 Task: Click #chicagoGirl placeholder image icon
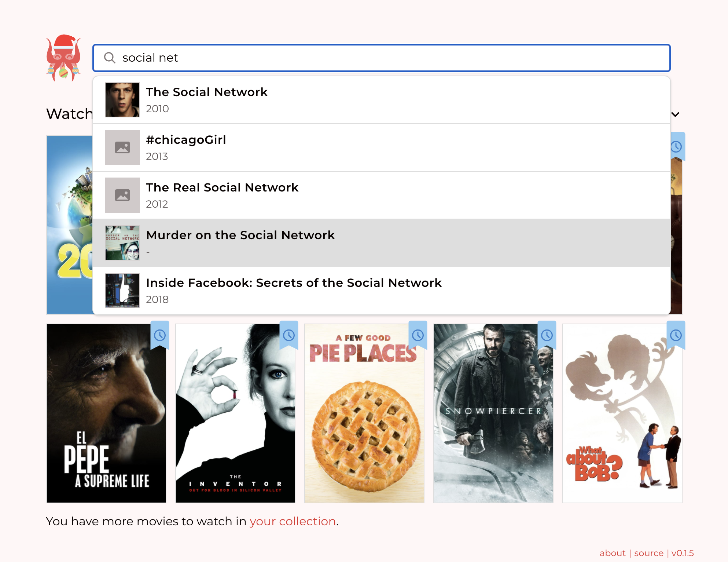point(122,147)
